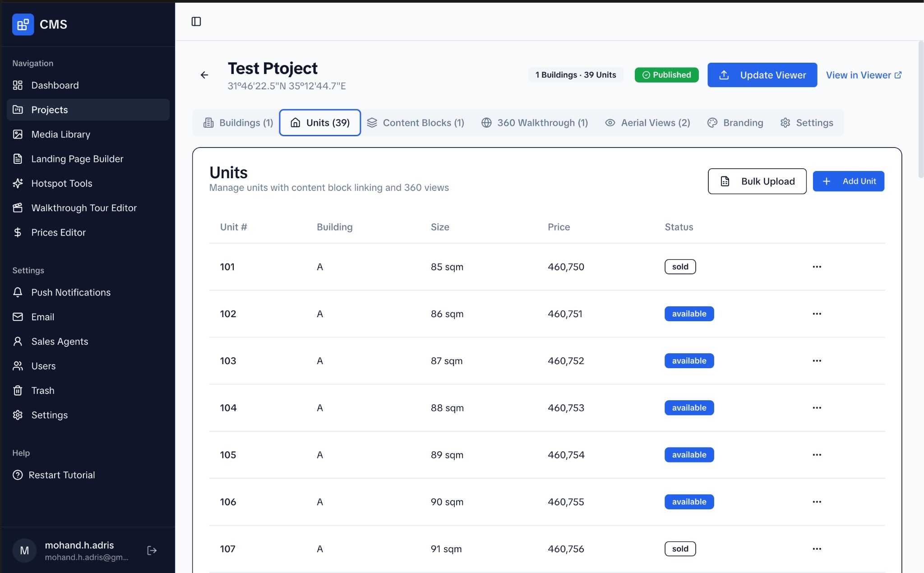Image resolution: width=924 pixels, height=573 pixels.
Task: Go to Media Library
Action: (60, 134)
